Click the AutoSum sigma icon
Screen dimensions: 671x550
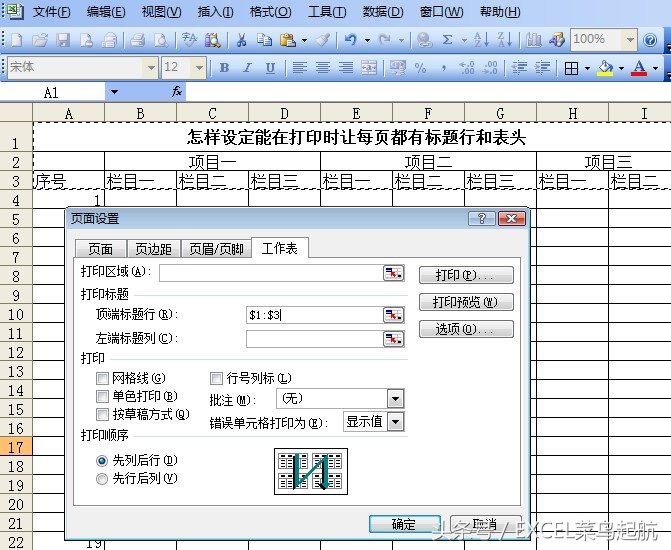click(x=448, y=40)
